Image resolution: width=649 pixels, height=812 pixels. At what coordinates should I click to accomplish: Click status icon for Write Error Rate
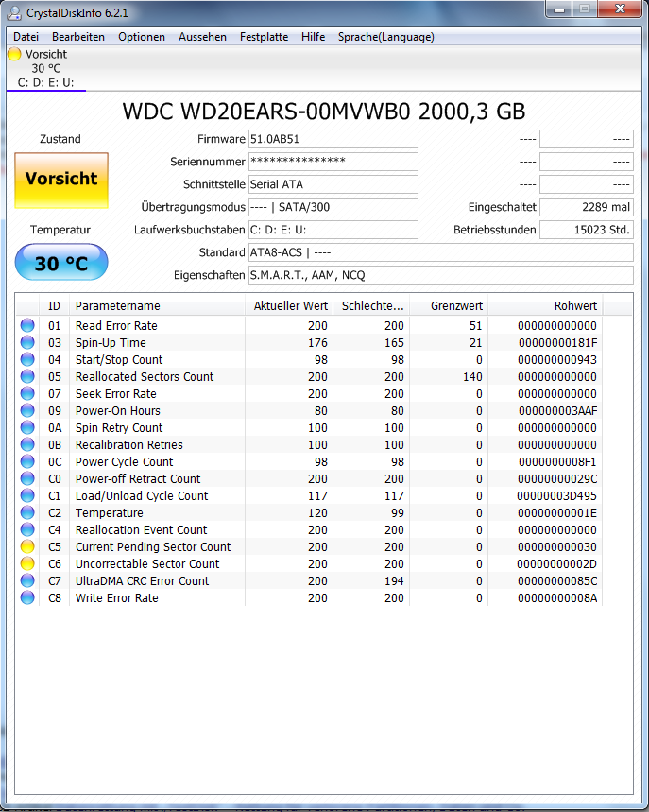(27, 597)
